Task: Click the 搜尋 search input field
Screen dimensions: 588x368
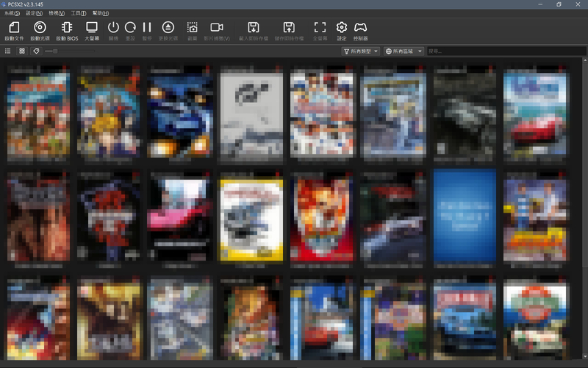Action: pos(506,51)
